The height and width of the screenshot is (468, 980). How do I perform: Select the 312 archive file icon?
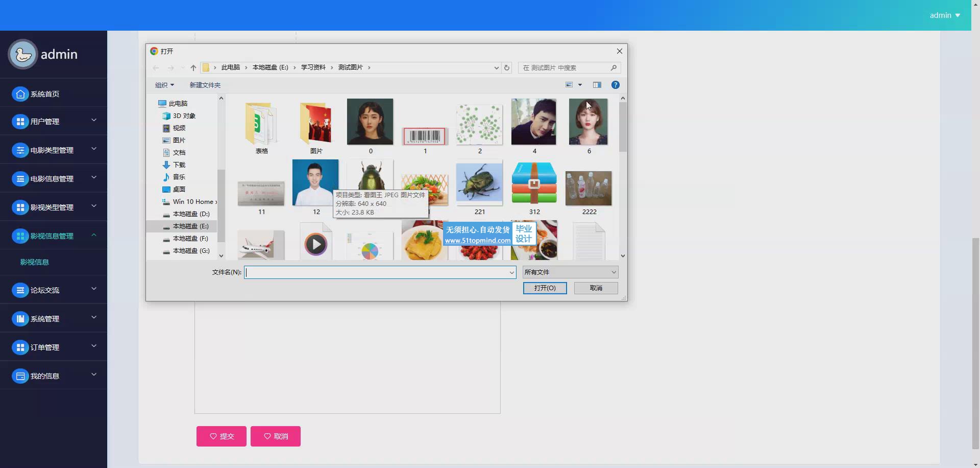click(534, 183)
